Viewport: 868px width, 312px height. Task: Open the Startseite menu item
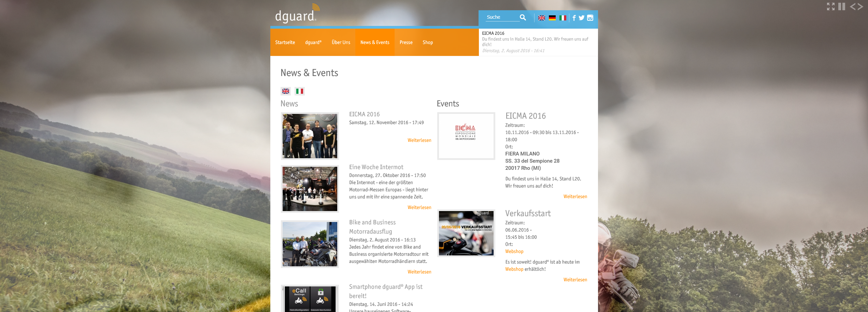(x=285, y=42)
